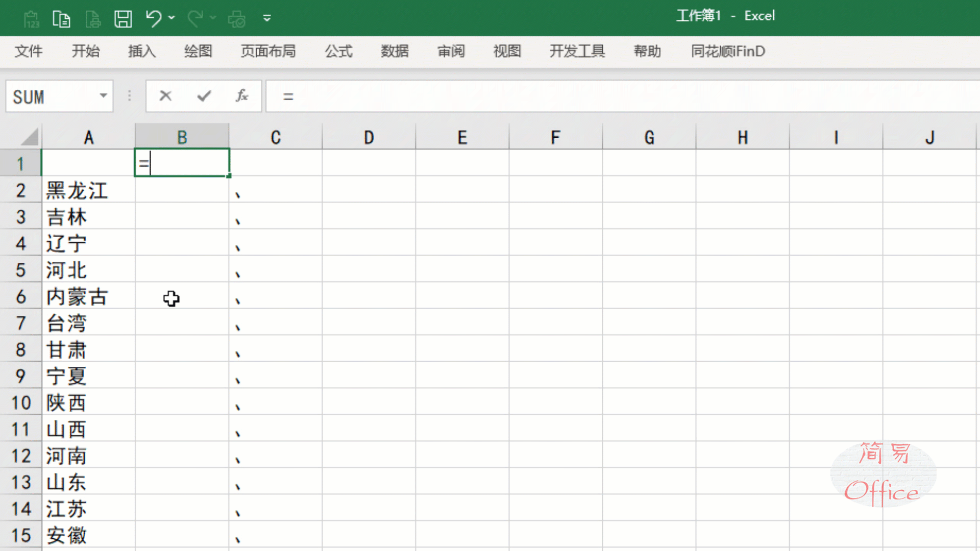Customize the Quick Access Toolbar dropdown
Viewport: 980px width, 551px height.
(267, 18)
